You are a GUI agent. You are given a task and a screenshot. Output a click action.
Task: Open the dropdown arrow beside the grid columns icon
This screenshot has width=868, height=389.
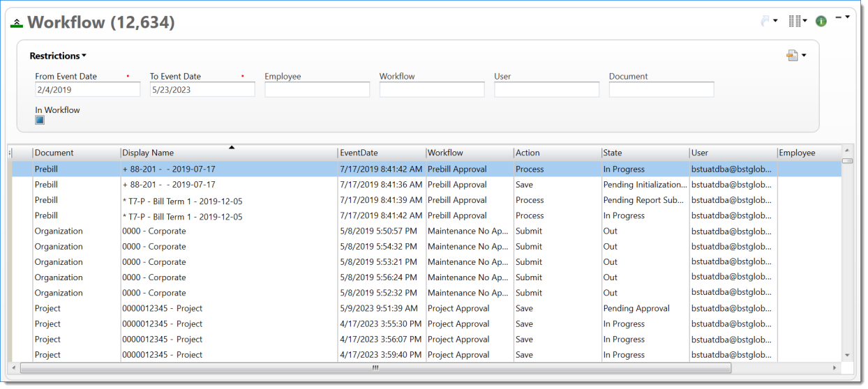tap(805, 22)
